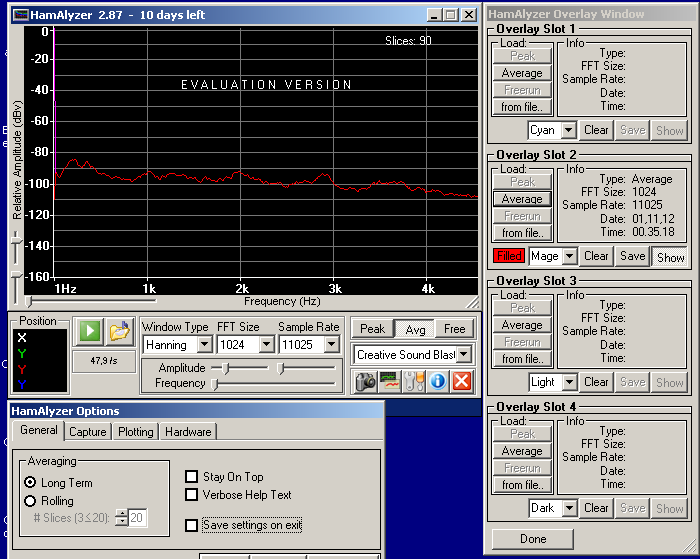Open options with the wrench icon
This screenshot has width=700, height=559.
413,381
